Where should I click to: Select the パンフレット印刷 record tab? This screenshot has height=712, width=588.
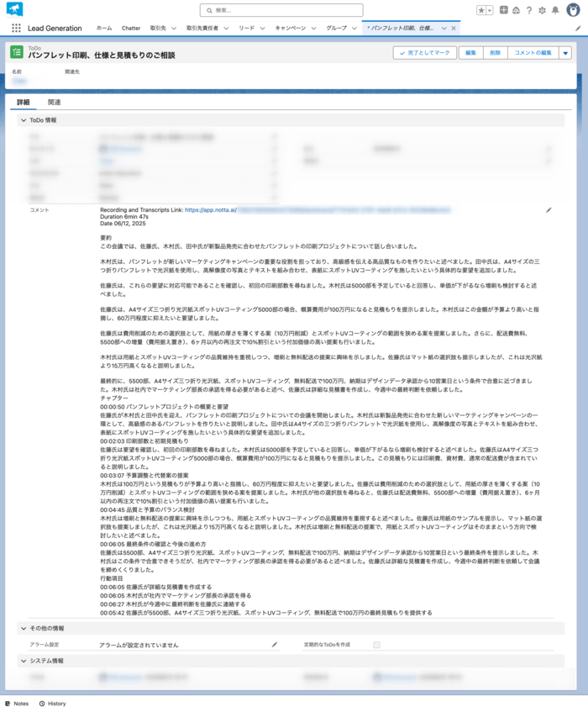tap(401, 28)
